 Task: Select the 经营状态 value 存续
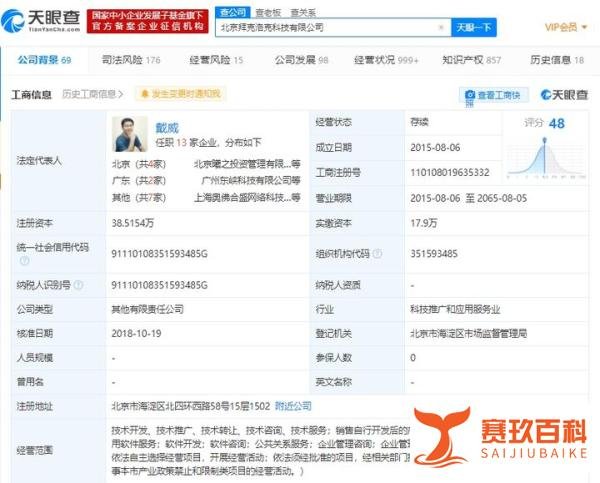click(419, 122)
